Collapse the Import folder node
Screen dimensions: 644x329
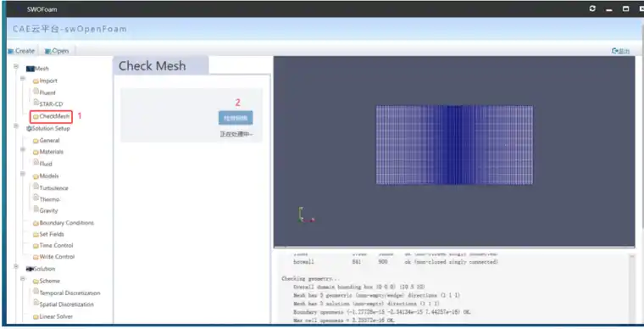tap(23, 79)
